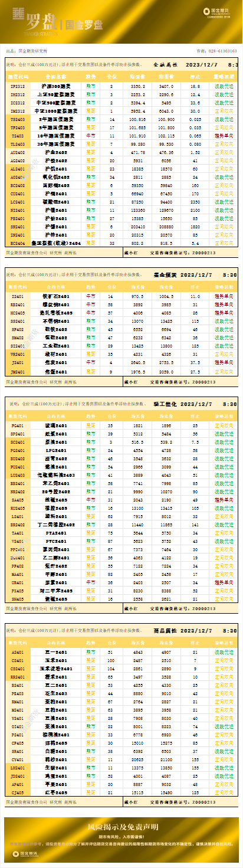The image size is (243, 868).
Task: Select contract code MA401
Action: [18, 574]
